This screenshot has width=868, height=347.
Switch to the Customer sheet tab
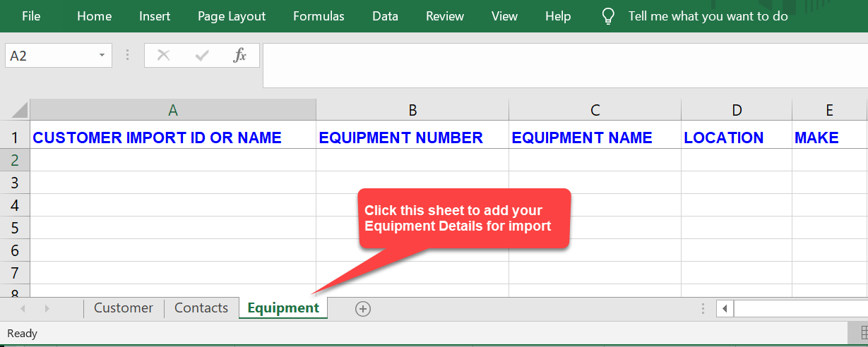pyautogui.click(x=124, y=308)
